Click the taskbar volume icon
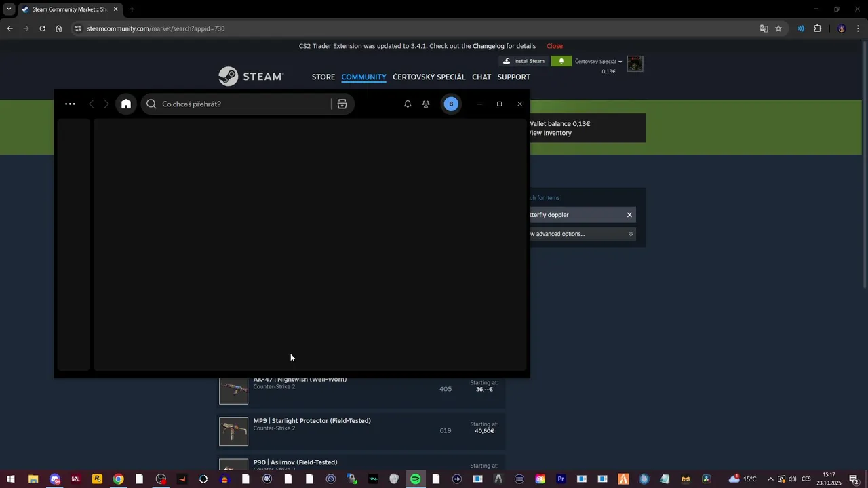Viewport: 868px width, 488px height. coord(792,479)
